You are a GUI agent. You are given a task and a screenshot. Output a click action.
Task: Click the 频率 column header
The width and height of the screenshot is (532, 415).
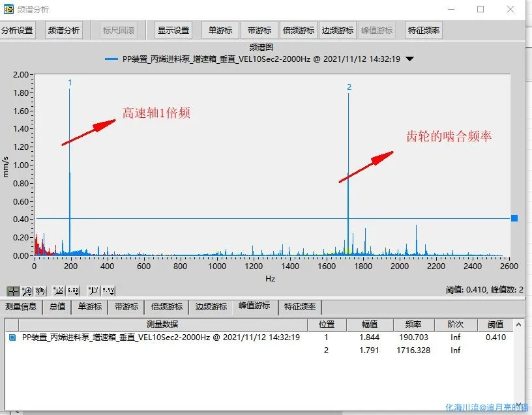(414, 324)
